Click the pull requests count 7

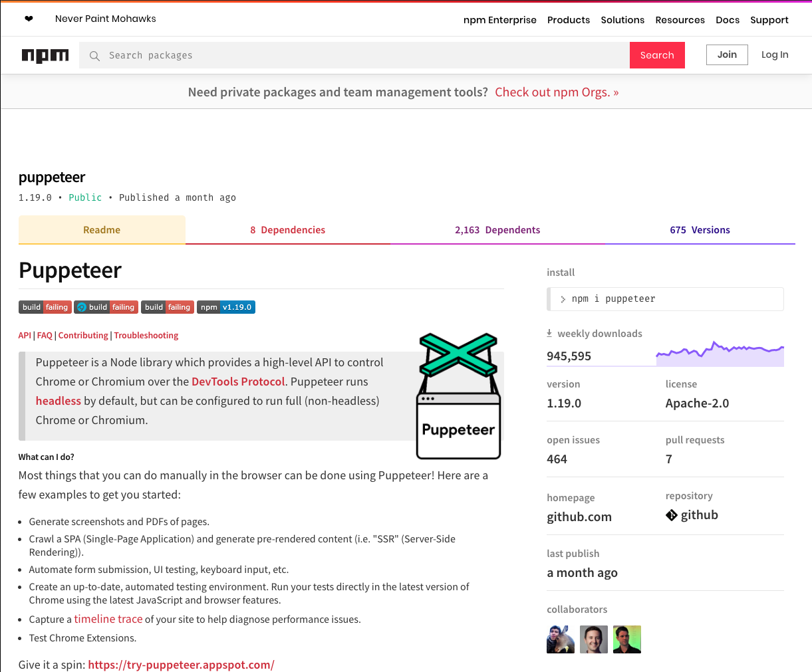669,459
